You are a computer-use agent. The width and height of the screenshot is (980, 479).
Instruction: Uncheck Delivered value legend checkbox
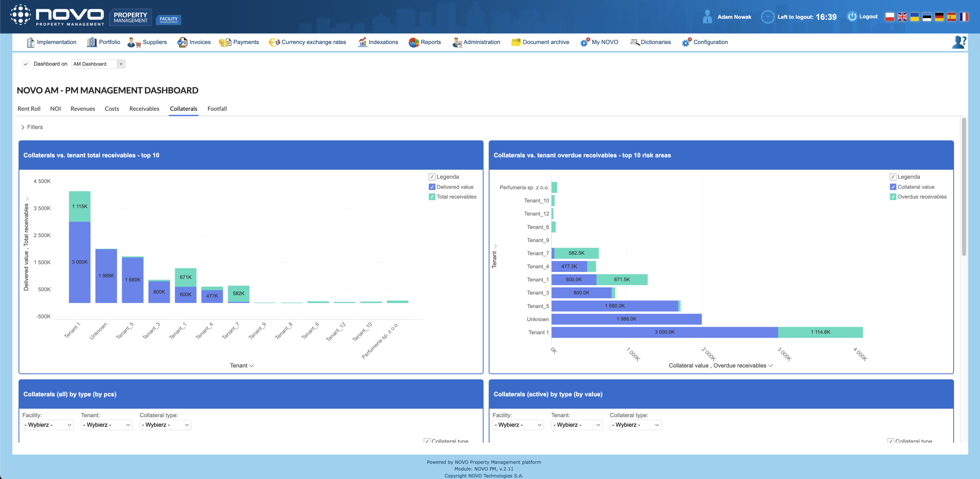[x=432, y=187]
